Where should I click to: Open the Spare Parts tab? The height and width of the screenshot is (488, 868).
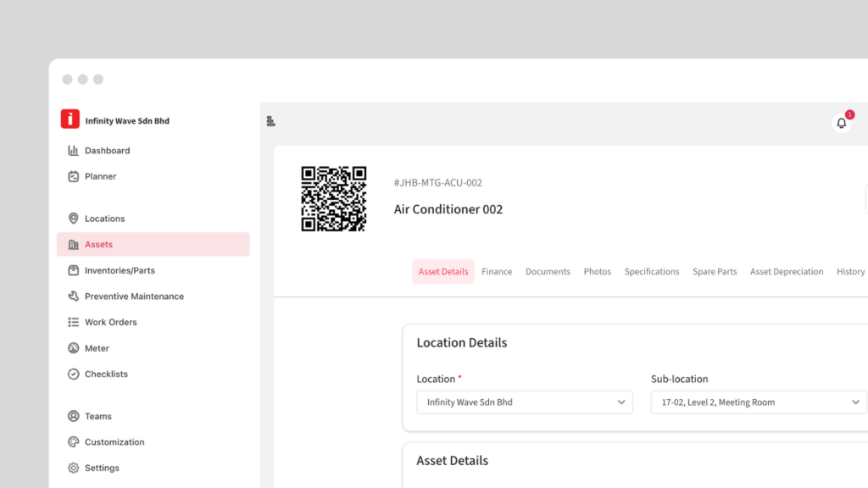tap(715, 272)
